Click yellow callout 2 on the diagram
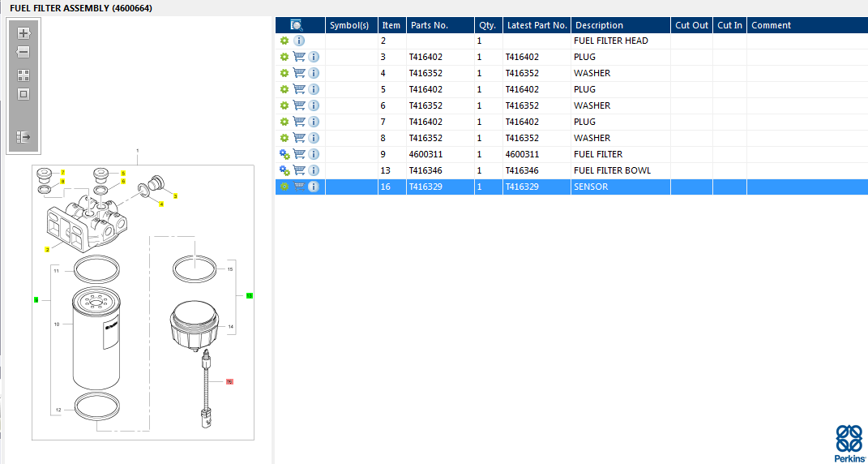This screenshot has width=868, height=464. pyautogui.click(x=48, y=249)
